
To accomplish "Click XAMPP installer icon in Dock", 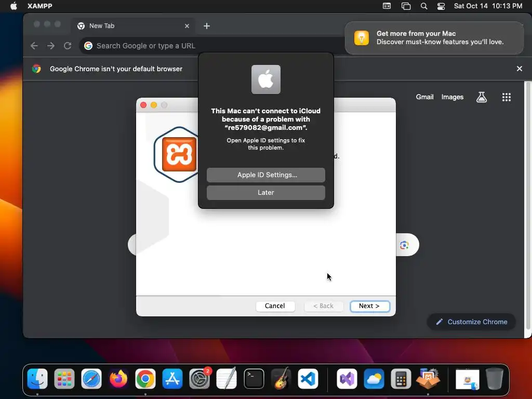I will pos(428,379).
